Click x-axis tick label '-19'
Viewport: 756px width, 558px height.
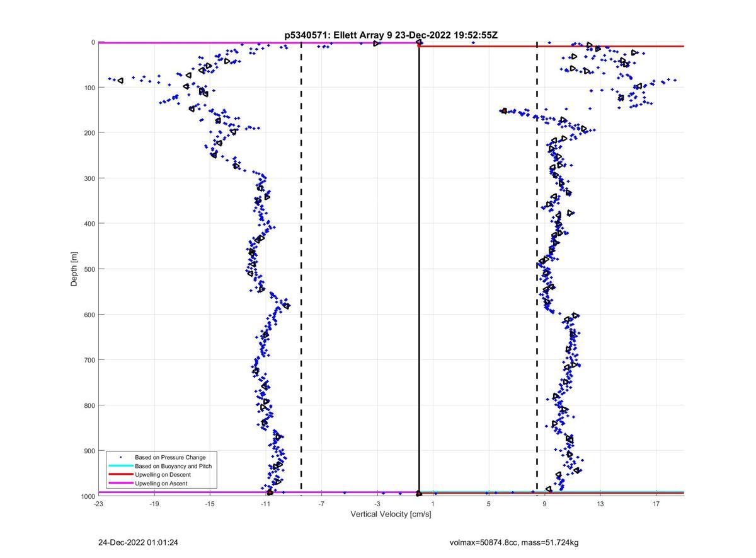154,504
